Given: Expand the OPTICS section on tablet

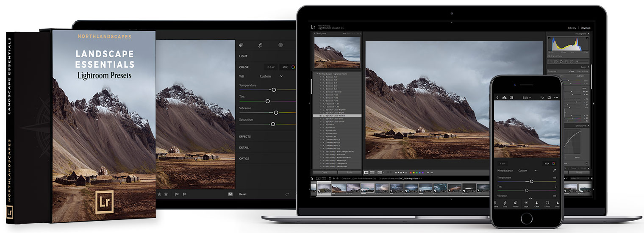Looking at the screenshot, I should pos(244,158).
